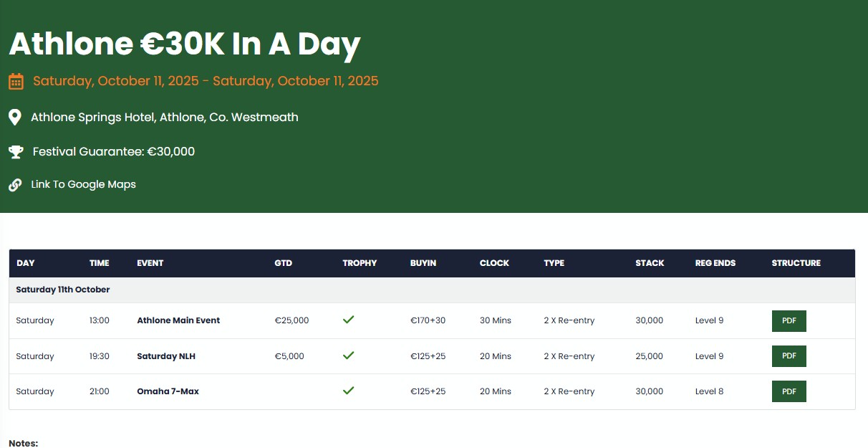Open the Athlone Main Event structure PDF
The image size is (868, 448).
tap(789, 320)
